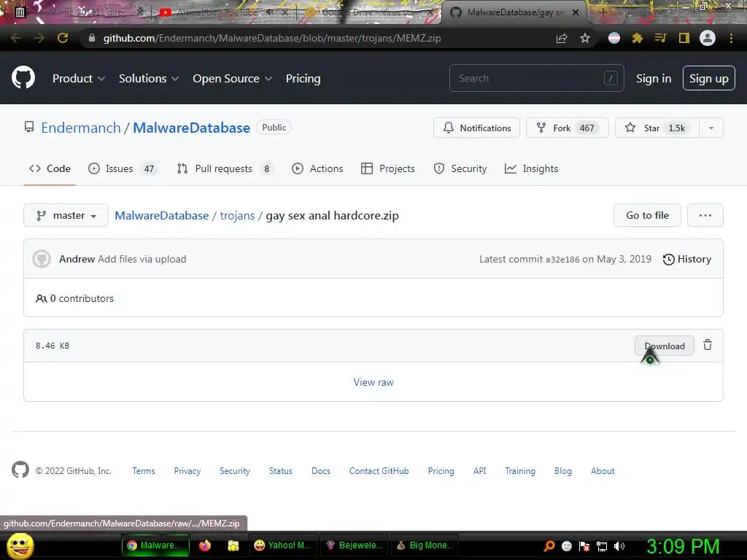The width and height of the screenshot is (747, 560).
Task: Click the site lock icon in address bar
Action: pos(92,38)
